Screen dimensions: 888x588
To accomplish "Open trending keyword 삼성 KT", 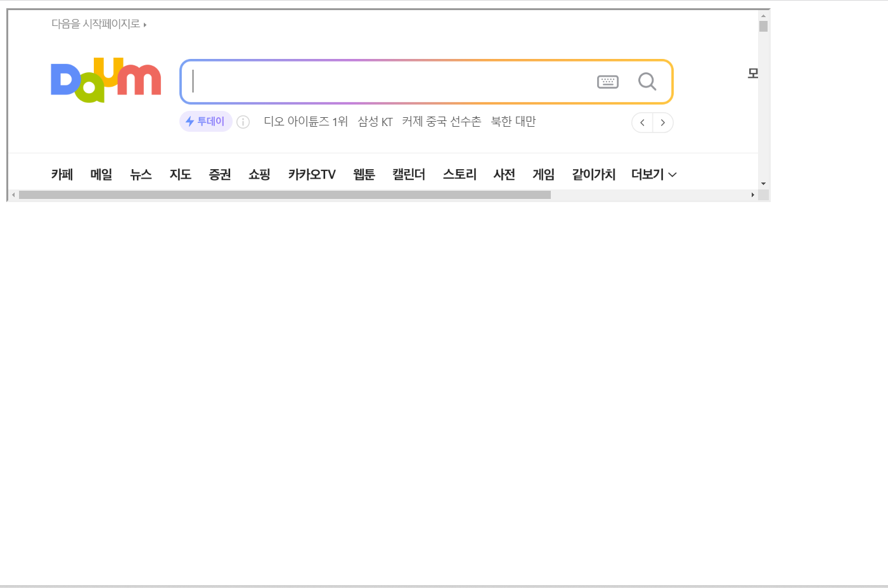I will click(x=375, y=122).
